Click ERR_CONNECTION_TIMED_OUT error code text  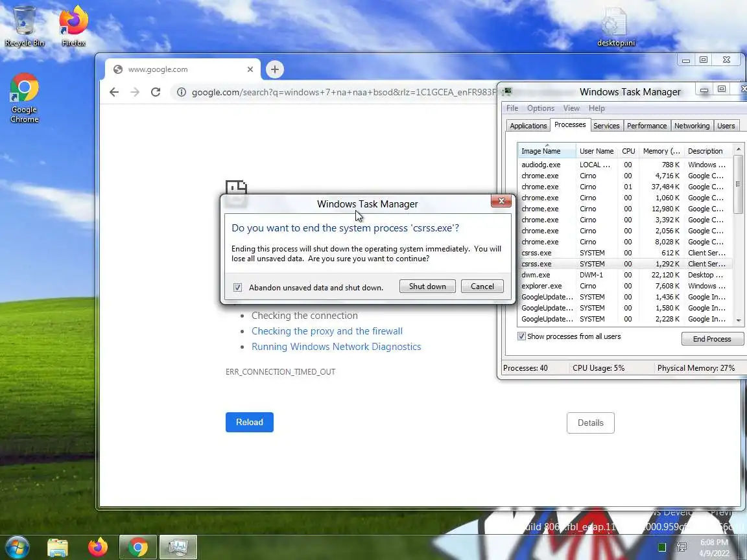click(x=281, y=372)
